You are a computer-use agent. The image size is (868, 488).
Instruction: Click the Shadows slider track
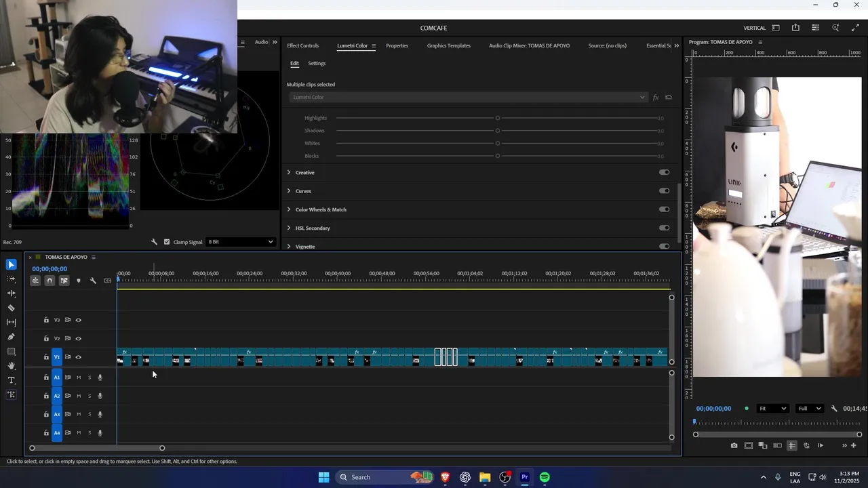(x=498, y=130)
